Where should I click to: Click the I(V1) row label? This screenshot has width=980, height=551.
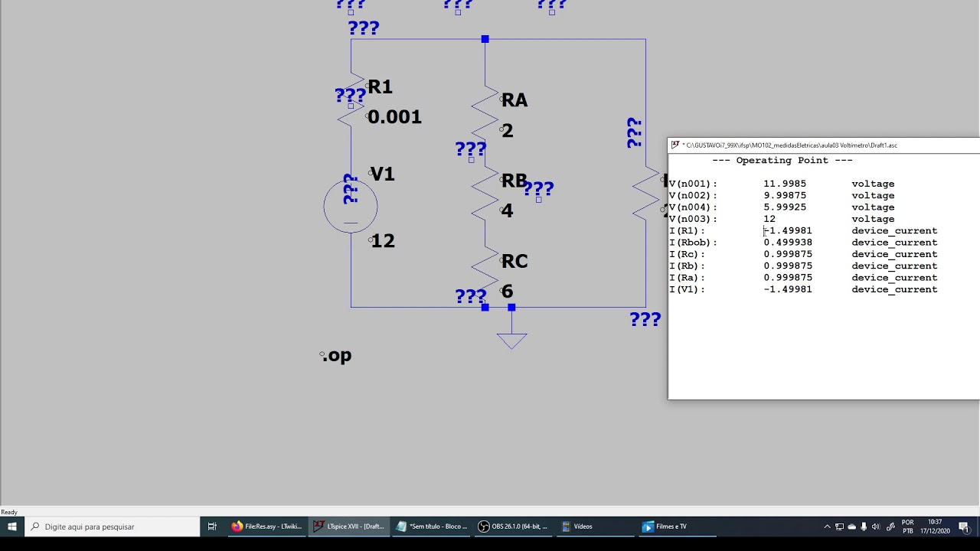687,290
